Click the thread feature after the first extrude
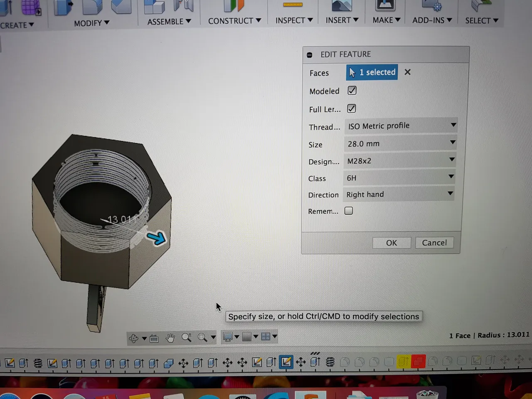 [x=38, y=363]
